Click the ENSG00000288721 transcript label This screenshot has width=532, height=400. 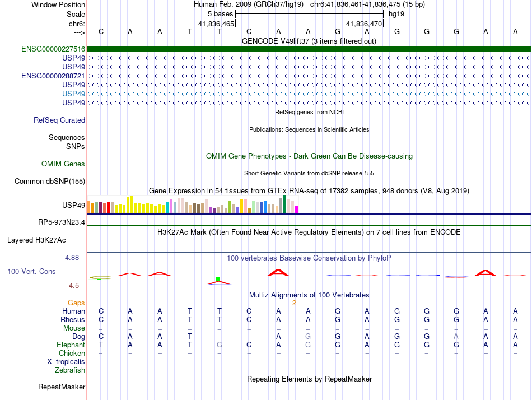click(53, 76)
